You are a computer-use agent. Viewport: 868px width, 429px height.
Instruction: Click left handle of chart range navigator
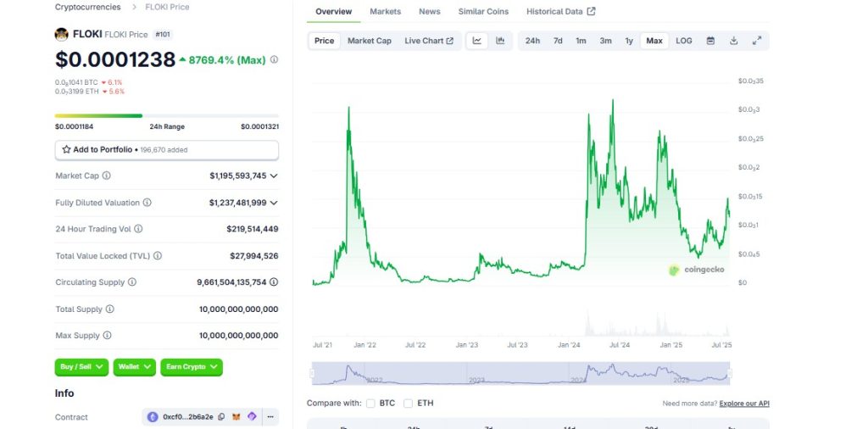pos(312,374)
